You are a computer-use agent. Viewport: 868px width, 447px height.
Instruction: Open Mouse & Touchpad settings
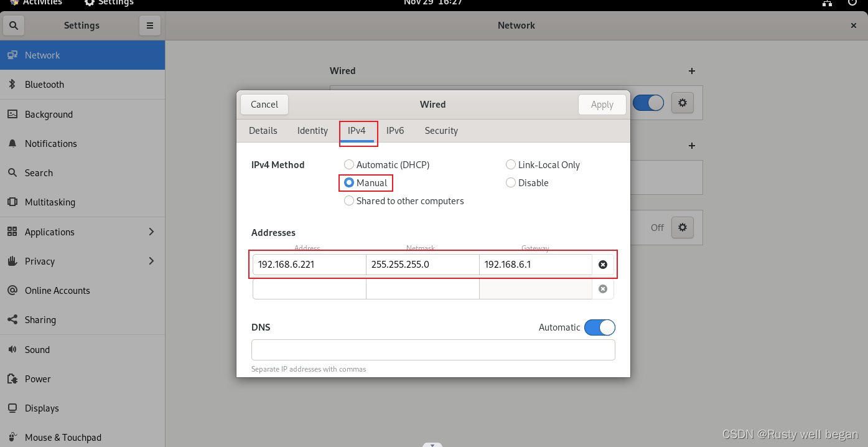tap(82, 437)
